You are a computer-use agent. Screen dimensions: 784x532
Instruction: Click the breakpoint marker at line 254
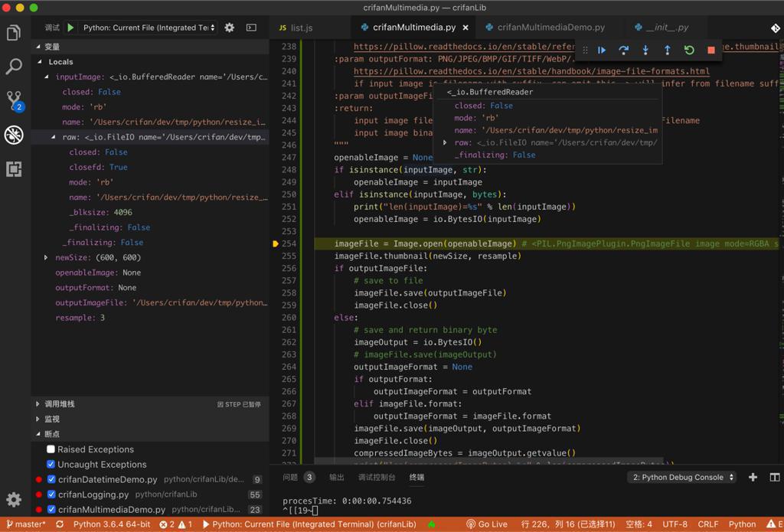coord(276,243)
